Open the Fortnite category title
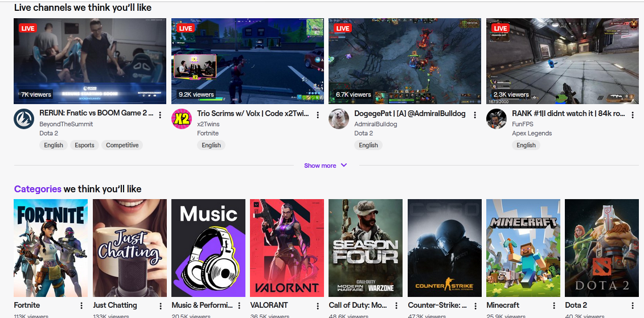The image size is (644, 318). pyautogui.click(x=27, y=305)
